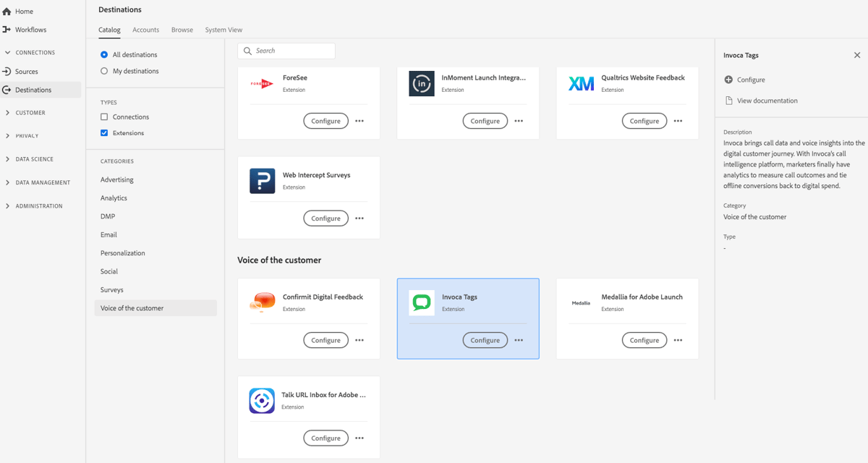
Task: Click the Talk URL Inbox icon
Action: (x=260, y=399)
